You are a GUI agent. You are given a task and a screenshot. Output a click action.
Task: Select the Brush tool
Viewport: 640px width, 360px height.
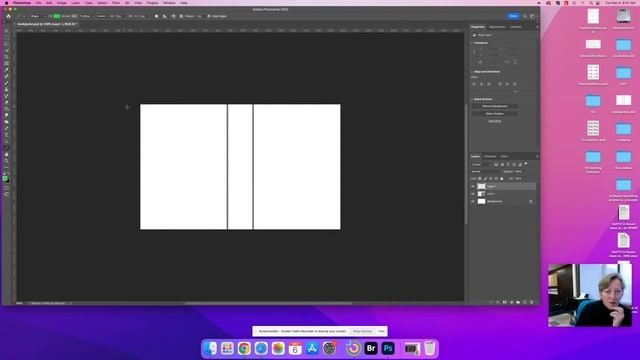pos(7,83)
